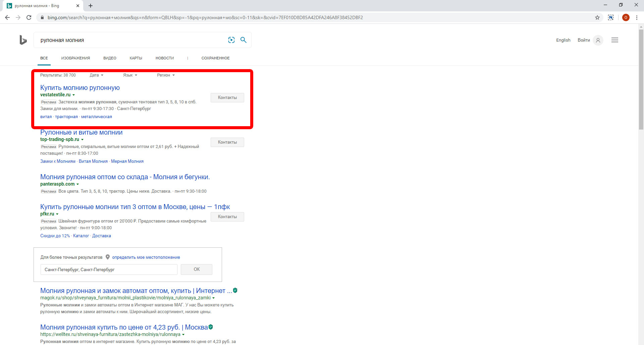Expand the Язык filter dropdown
This screenshot has height=345, width=644.
pyautogui.click(x=130, y=75)
